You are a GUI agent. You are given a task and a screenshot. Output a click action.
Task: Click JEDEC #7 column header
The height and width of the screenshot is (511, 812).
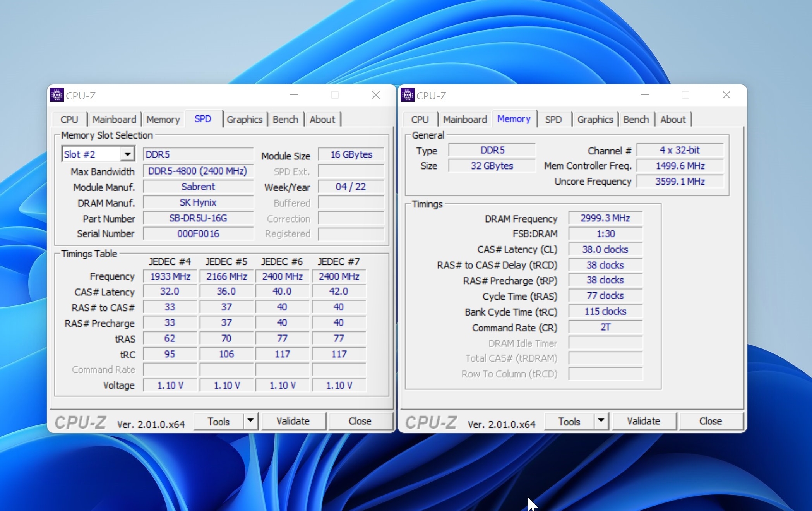(x=339, y=262)
